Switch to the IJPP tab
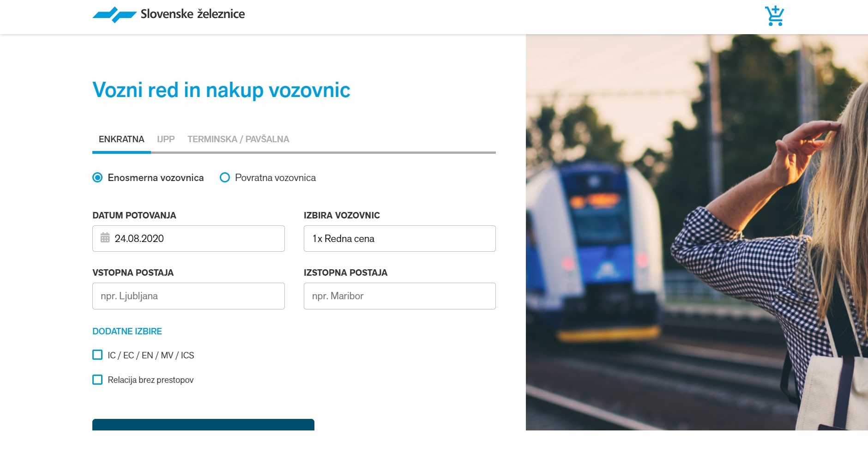868x472 pixels. 166,139
